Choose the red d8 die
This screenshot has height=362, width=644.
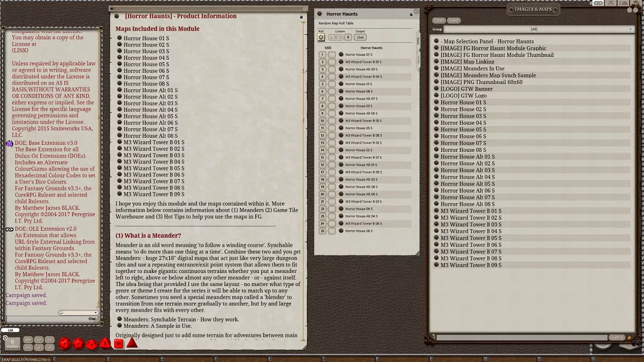105,343
